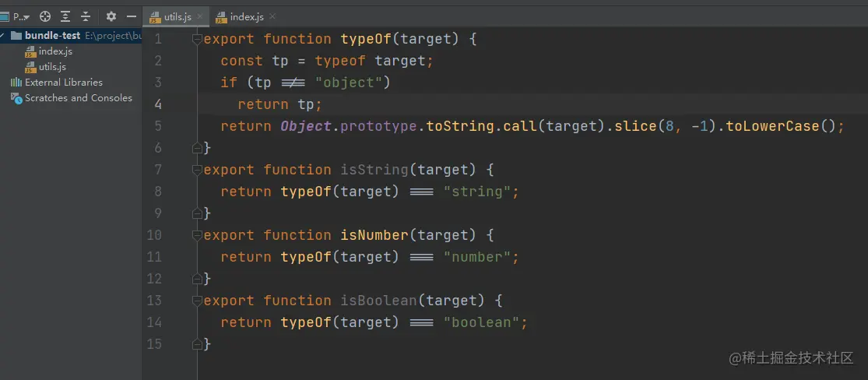Click the bundle-test folder icon

[16, 36]
